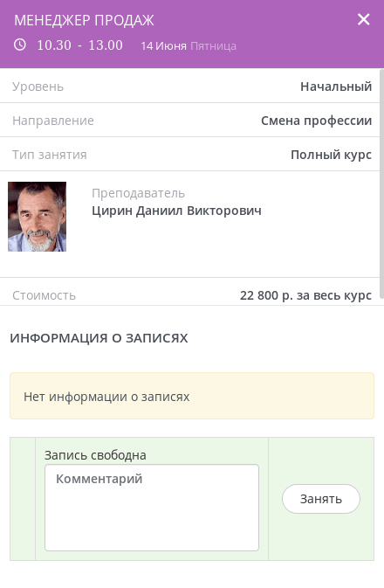Click the МЕНЕДЖЕР ПРОДАЖ title
This screenshot has width=384, height=588.
click(84, 20)
